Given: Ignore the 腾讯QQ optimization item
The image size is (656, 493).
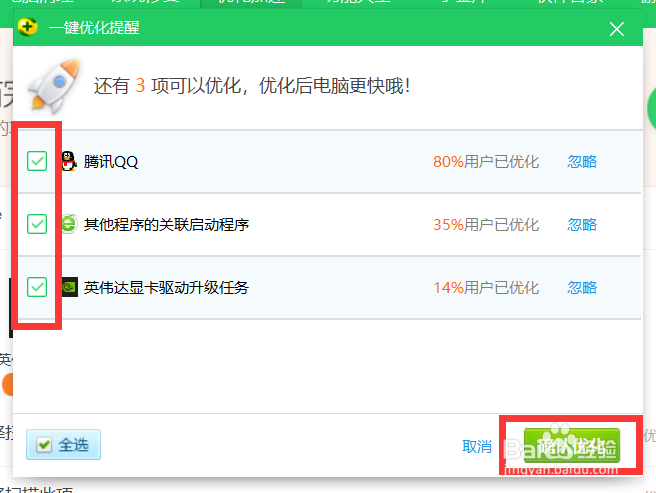Looking at the screenshot, I should (x=582, y=162).
